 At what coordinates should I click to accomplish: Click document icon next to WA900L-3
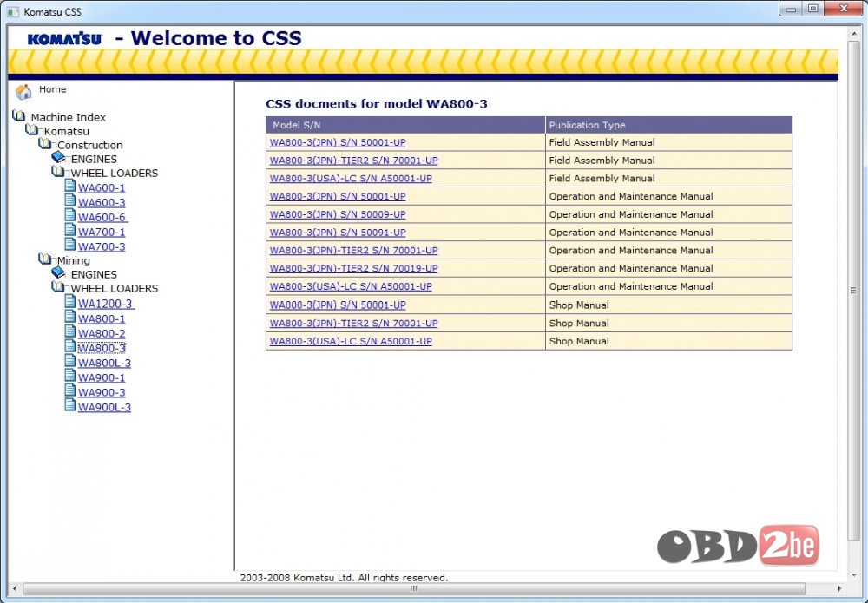[x=69, y=404]
